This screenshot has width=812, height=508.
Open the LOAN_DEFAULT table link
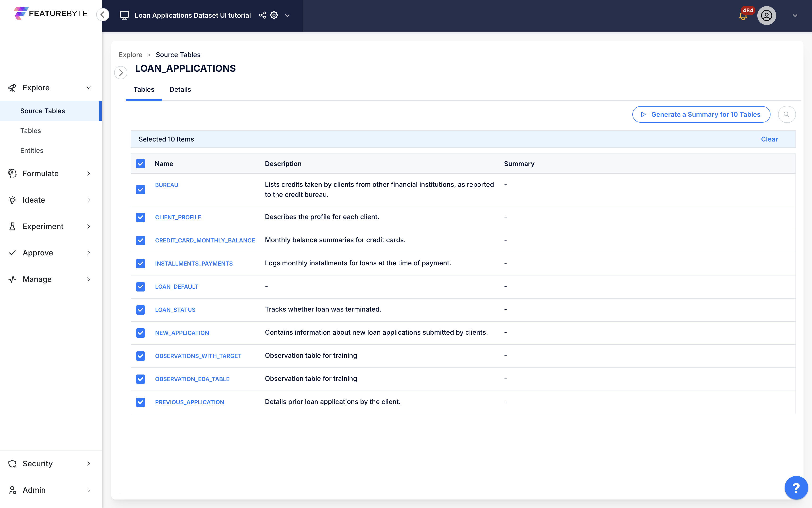point(177,287)
